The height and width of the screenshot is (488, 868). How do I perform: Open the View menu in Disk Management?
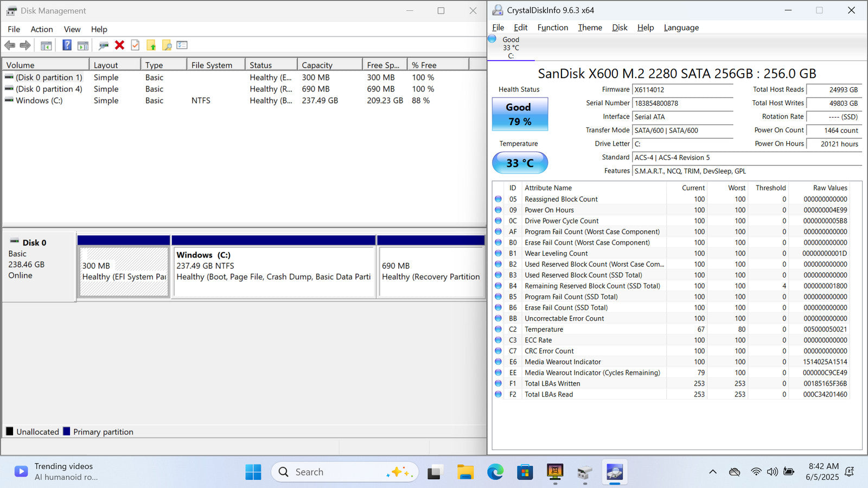click(x=72, y=29)
